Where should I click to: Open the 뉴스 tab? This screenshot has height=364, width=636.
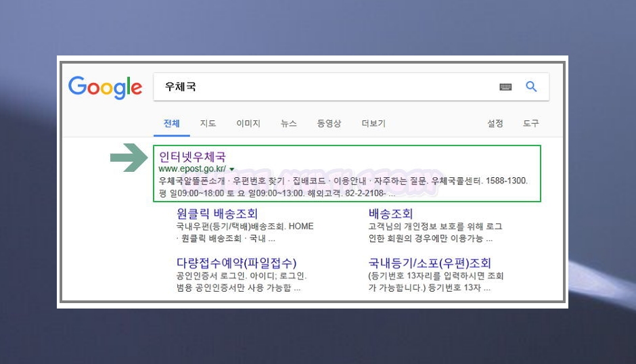click(289, 123)
